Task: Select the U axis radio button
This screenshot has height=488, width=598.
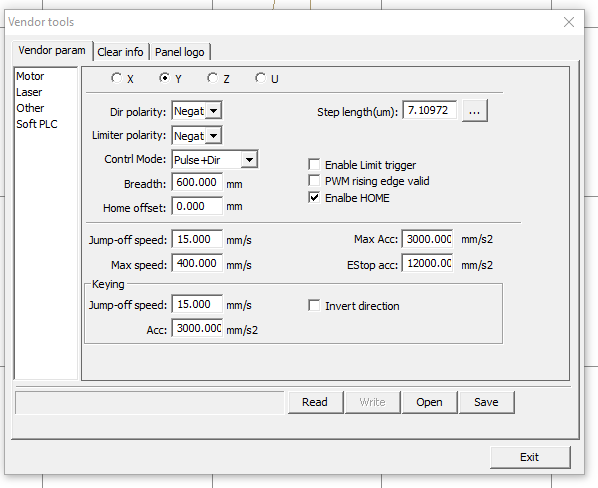Action: tap(260, 78)
